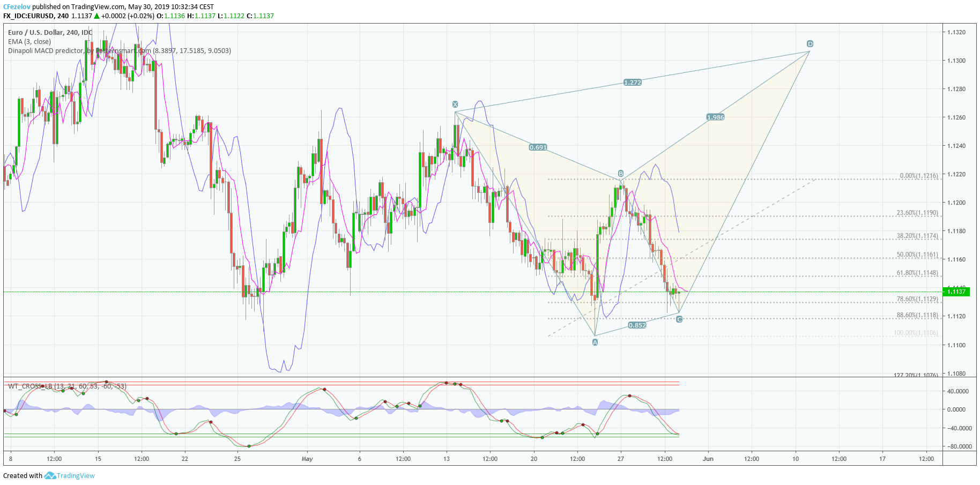980x485 pixels.
Task: Click the 50.00%(1.1161) Fibonacci level label
Action: coord(917,255)
